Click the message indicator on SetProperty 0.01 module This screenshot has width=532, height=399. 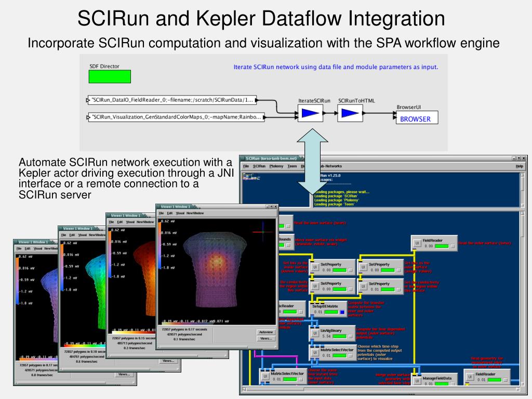click(398, 289)
